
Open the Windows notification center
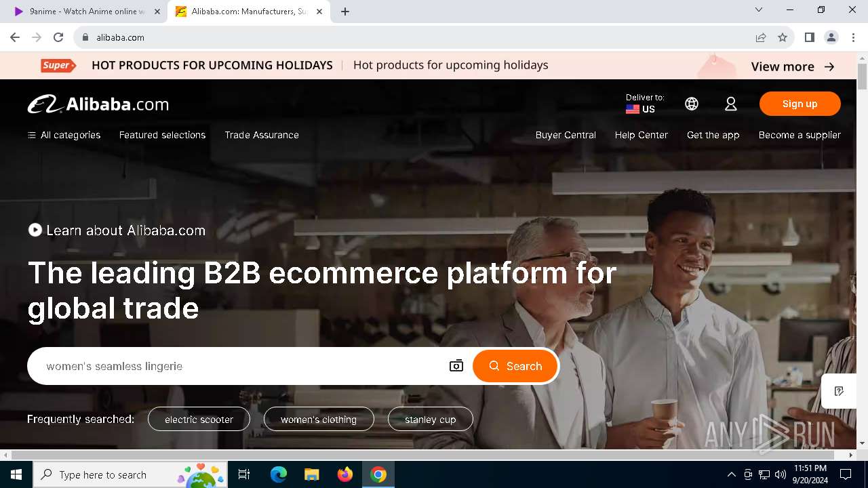pyautogui.click(x=846, y=474)
